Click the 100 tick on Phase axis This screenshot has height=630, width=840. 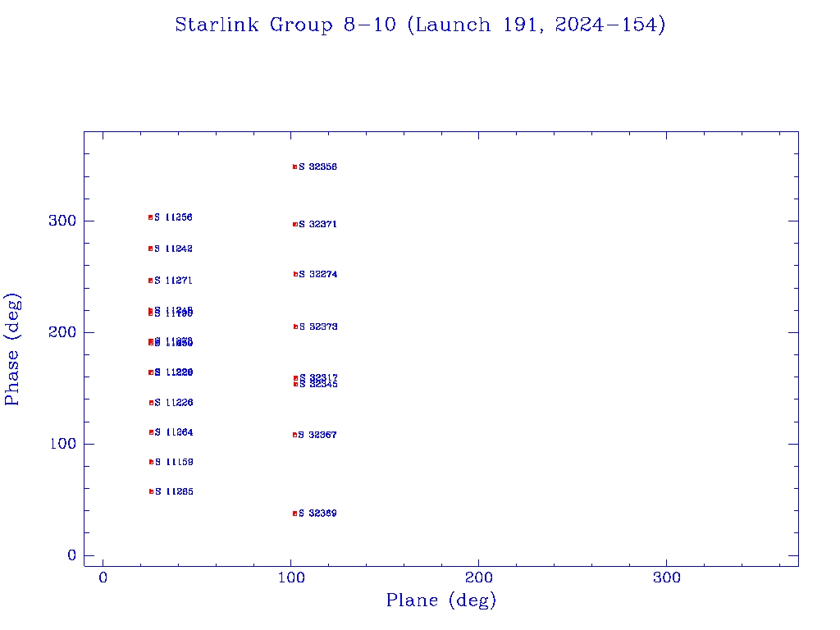(x=62, y=444)
